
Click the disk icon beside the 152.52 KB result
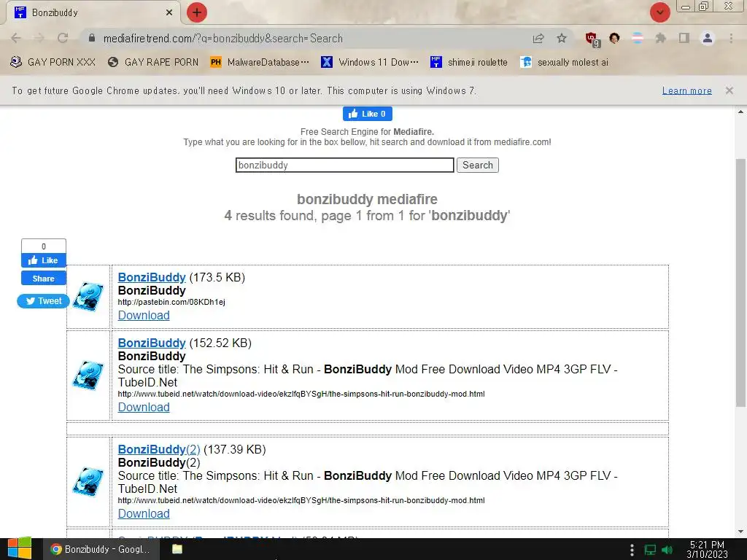[88, 376]
